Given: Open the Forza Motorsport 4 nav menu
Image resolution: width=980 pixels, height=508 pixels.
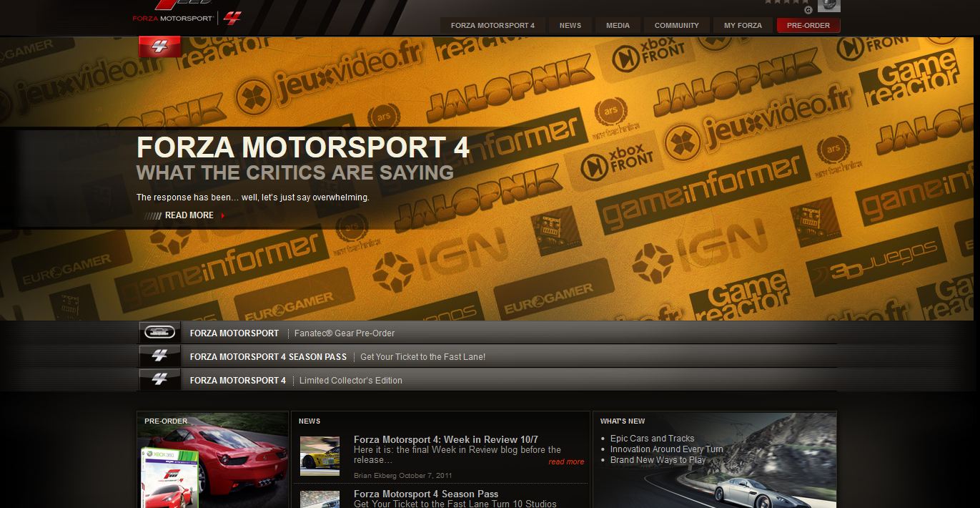Looking at the screenshot, I should click(x=493, y=26).
